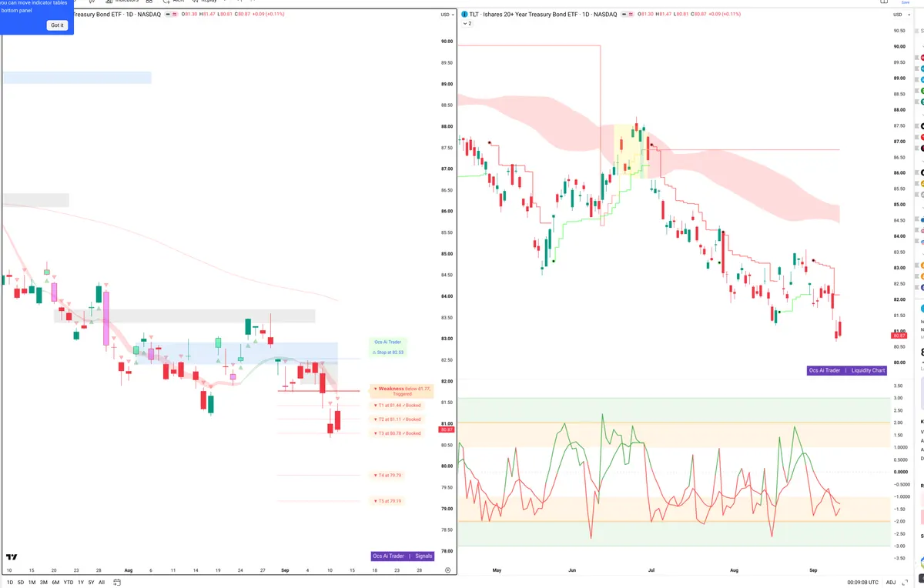Click the Ocs Ai Trader Liquidity Chart badge
This screenshot has width=924, height=588.
847,370
